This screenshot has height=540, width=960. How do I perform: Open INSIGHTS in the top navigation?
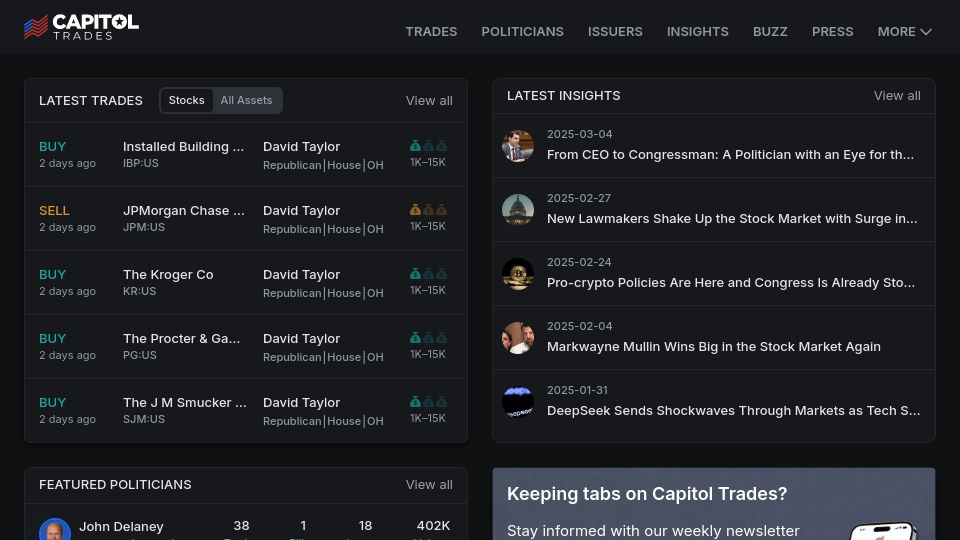697,32
